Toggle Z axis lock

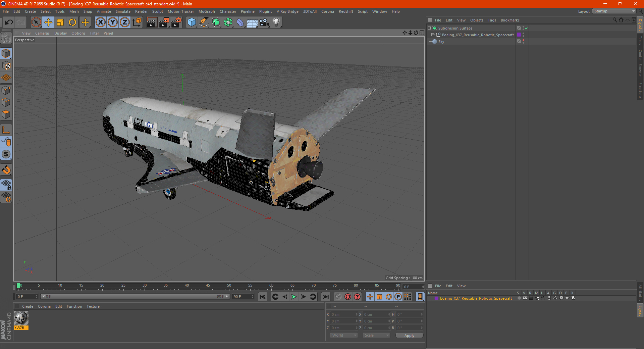(x=125, y=22)
